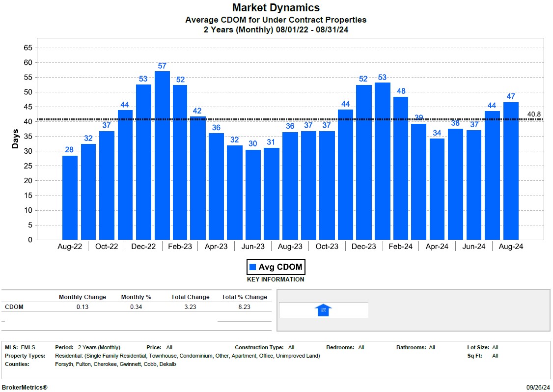
Task: Click the 40.8 average line label
Action: [x=534, y=114]
